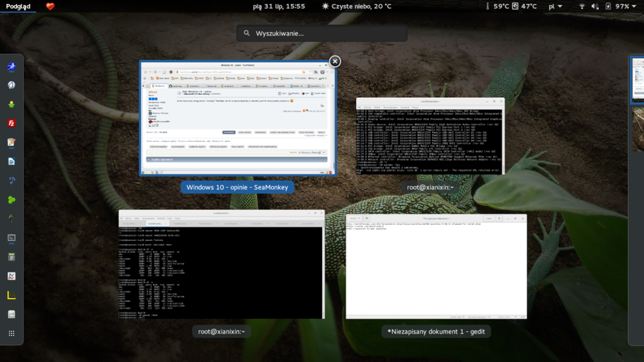Click the battery charging icon
The width and height of the screenshot is (644, 362).
[609, 6]
